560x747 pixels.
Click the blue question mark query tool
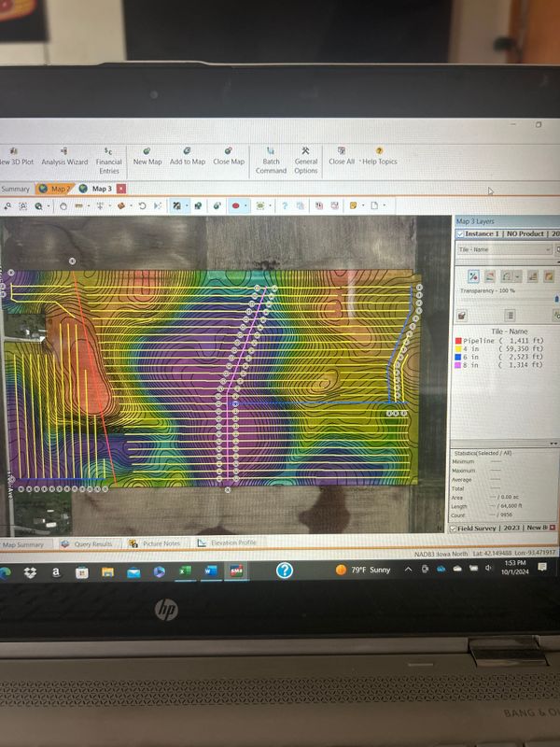click(285, 205)
